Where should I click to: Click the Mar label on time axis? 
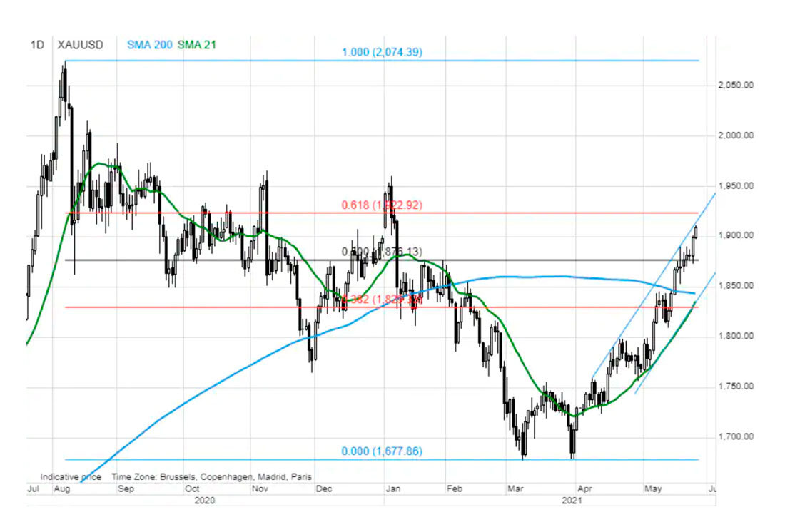click(515, 489)
